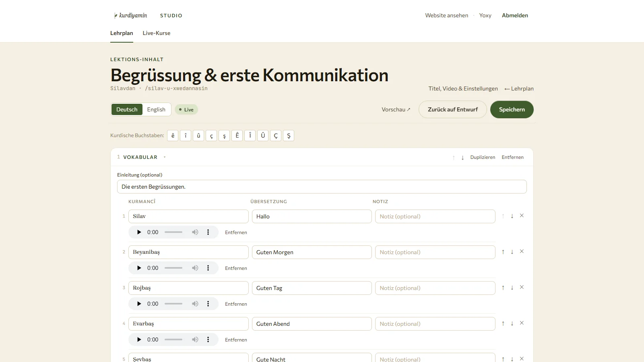Delete the Beyanibaş vocabulary row
Image resolution: width=644 pixels, height=362 pixels.
coord(522,251)
